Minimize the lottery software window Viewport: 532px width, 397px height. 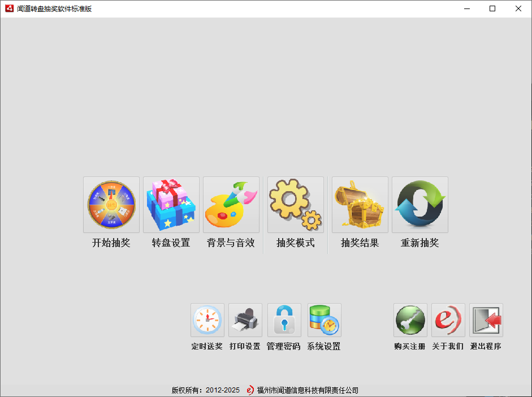(x=467, y=8)
